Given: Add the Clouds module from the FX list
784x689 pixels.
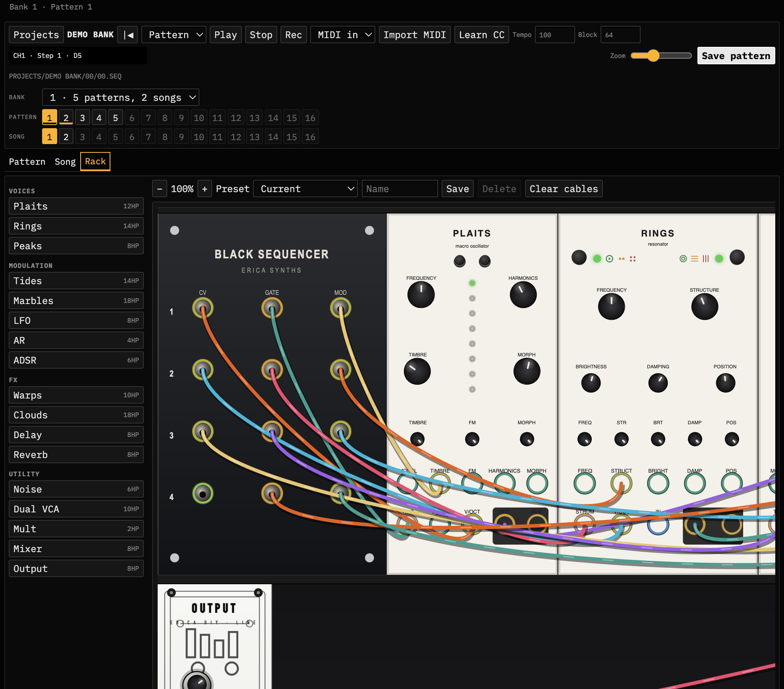Looking at the screenshot, I should click(x=76, y=415).
